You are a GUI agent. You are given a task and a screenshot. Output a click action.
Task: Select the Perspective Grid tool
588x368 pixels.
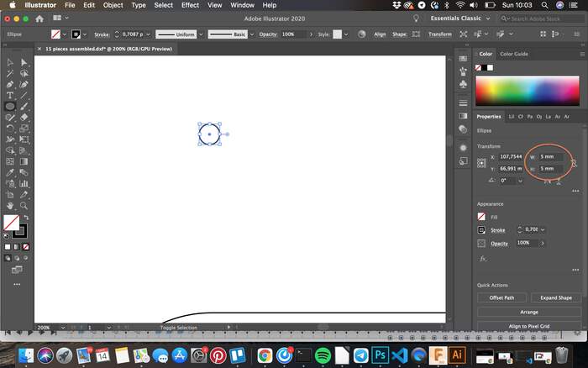pos(24,150)
